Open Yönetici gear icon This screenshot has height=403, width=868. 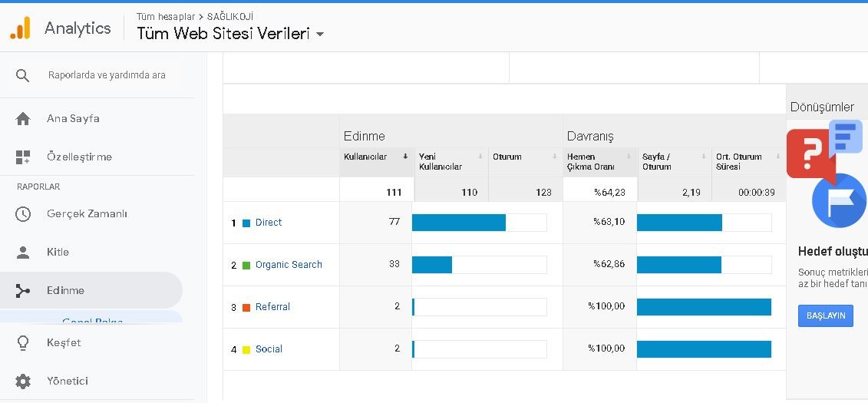(x=23, y=381)
